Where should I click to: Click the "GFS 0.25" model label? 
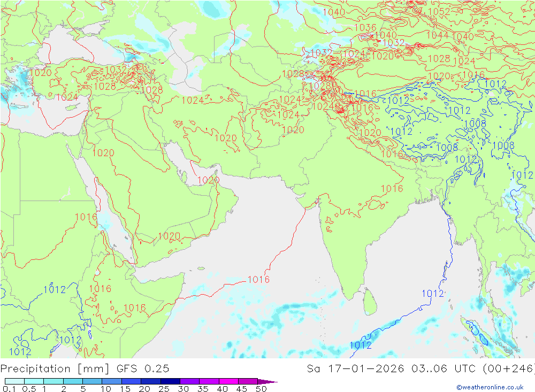click(x=143, y=369)
